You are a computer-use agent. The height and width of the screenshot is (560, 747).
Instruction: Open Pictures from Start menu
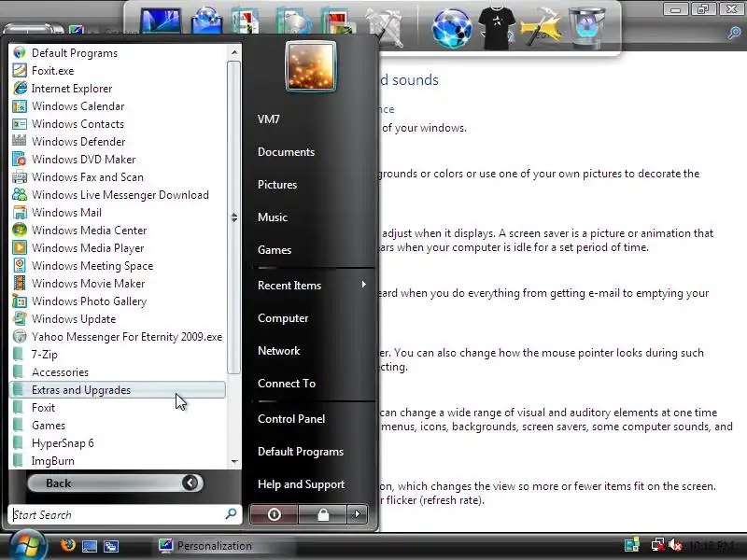[277, 185]
